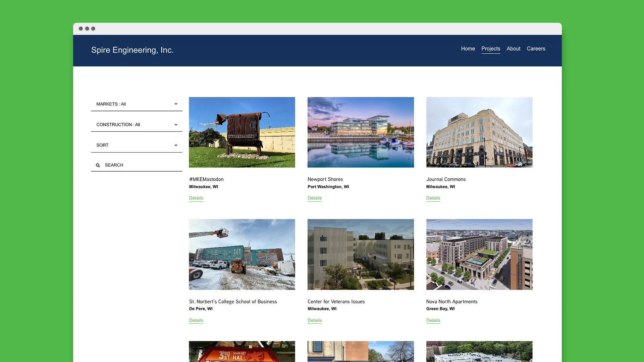Open the MARKETS : All dropdown

pos(137,104)
